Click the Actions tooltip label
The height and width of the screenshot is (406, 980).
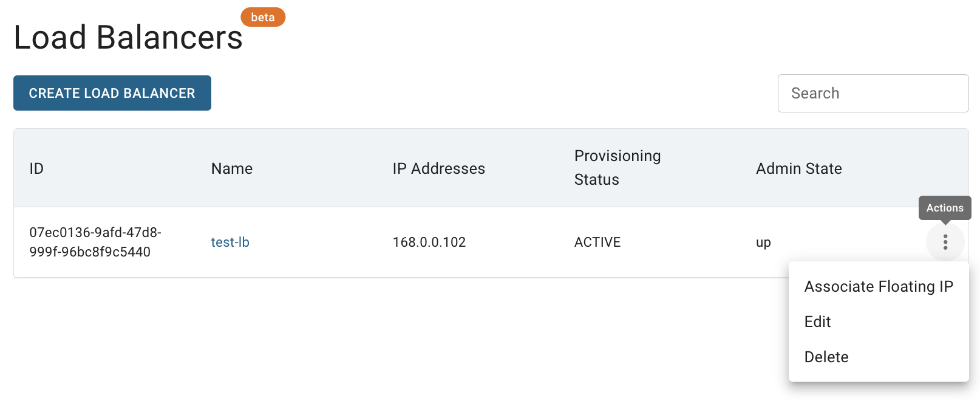pyautogui.click(x=945, y=208)
